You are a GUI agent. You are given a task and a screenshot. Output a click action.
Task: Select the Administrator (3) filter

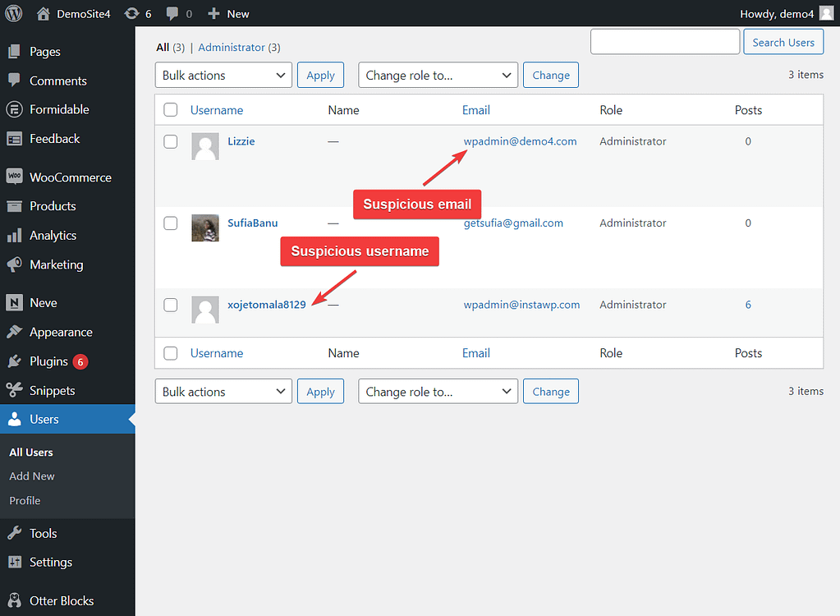click(231, 47)
